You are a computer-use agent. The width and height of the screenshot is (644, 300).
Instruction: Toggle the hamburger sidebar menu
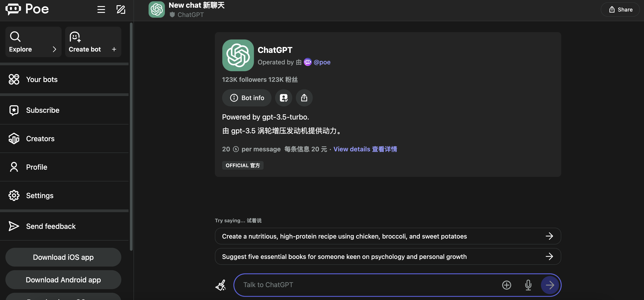[101, 9]
